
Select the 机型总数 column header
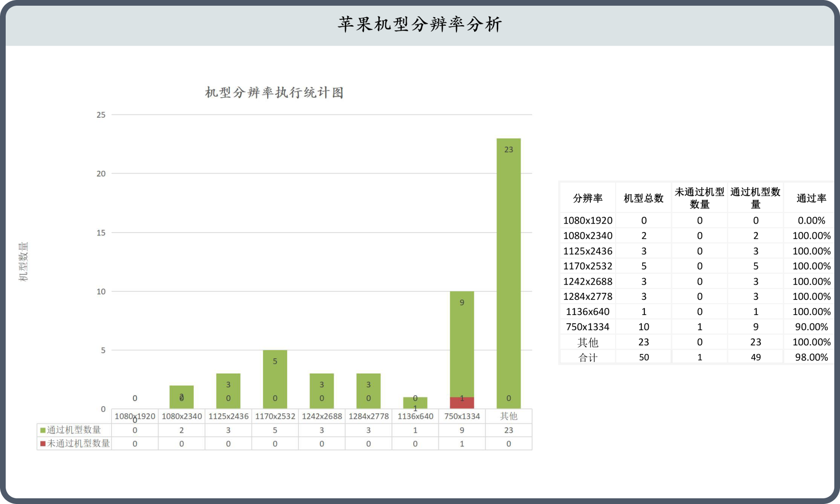coord(644,198)
